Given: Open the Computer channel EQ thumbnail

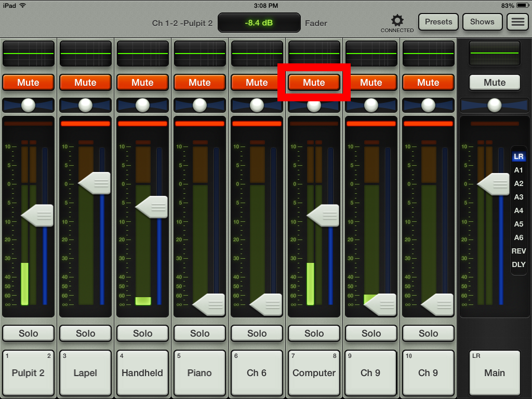Looking at the screenshot, I should coord(314,52).
